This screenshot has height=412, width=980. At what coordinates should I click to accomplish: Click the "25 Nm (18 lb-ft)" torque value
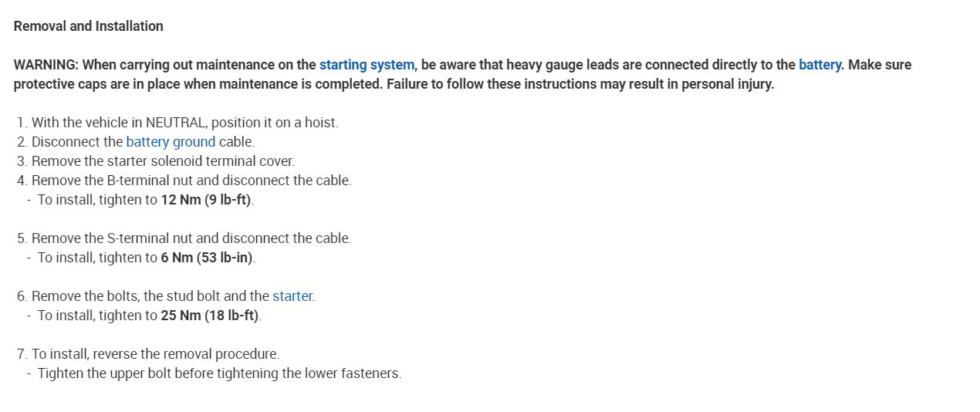(x=211, y=316)
